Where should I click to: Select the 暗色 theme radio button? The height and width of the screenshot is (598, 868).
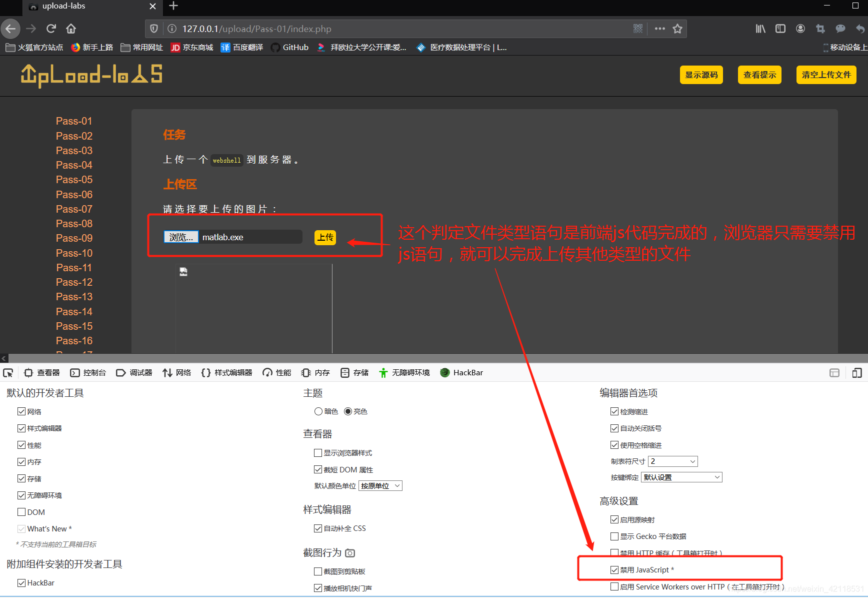coord(318,411)
